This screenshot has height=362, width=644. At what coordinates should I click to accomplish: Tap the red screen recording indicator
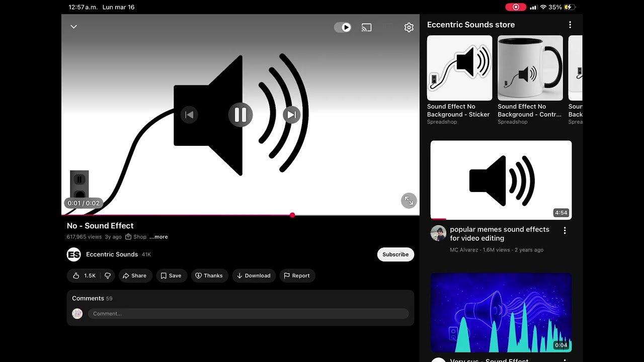tap(516, 7)
